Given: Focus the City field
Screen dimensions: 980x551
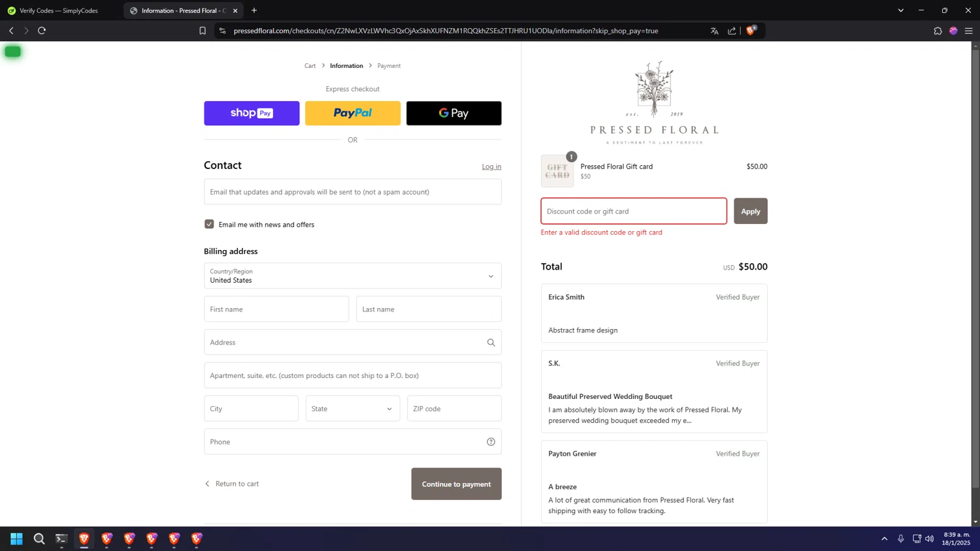Looking at the screenshot, I should click(251, 409).
